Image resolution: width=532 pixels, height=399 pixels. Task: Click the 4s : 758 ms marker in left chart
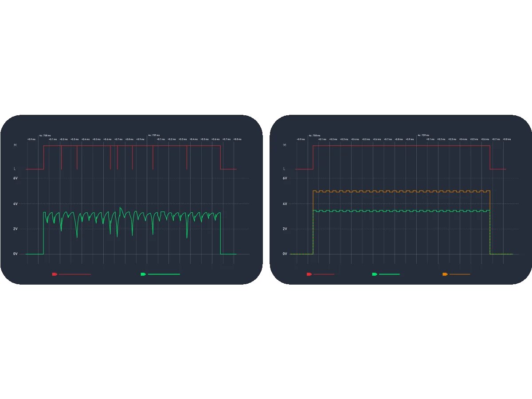tap(45, 136)
